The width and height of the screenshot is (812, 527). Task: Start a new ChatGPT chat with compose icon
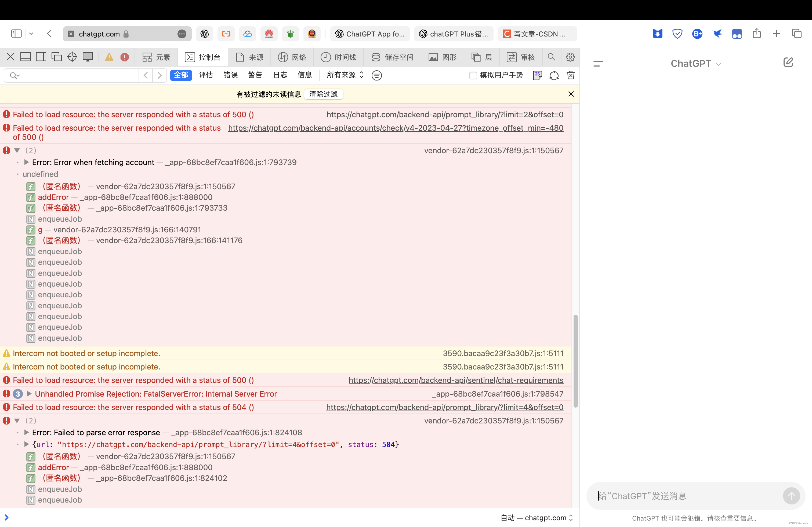(x=788, y=62)
